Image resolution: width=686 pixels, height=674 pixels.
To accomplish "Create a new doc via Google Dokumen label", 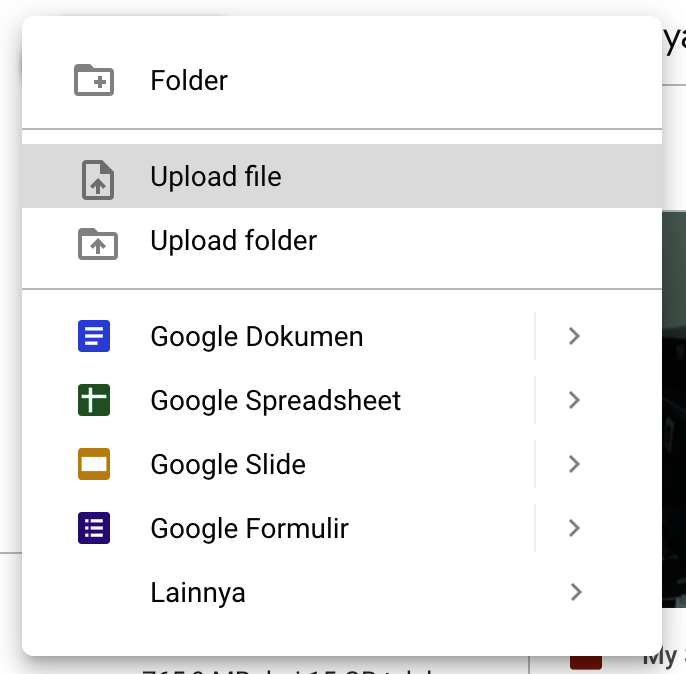I will (257, 336).
